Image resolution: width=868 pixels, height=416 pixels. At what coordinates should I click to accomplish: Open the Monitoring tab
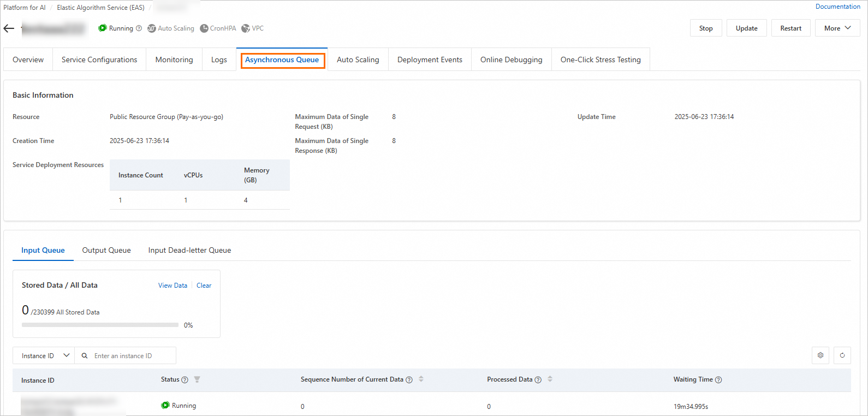[x=174, y=60]
